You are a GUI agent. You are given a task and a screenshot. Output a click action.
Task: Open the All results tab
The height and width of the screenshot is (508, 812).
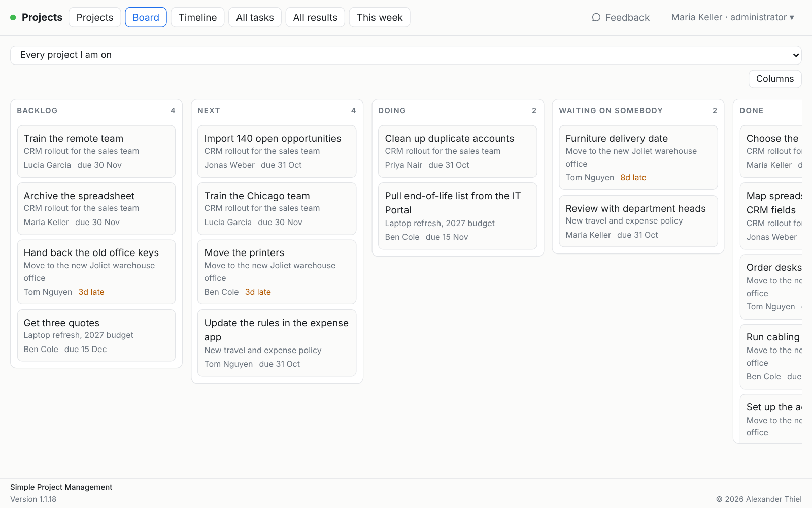pos(315,17)
